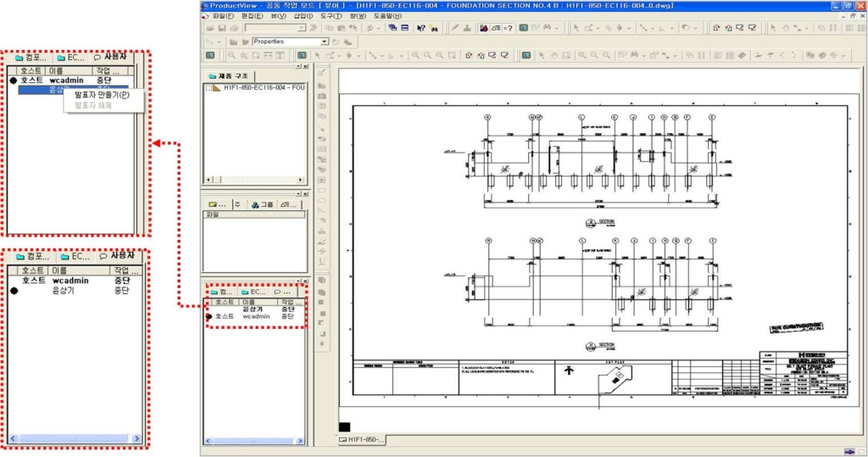Select the 주 tab in middle panel
868x457 pixels.
[x=237, y=204]
